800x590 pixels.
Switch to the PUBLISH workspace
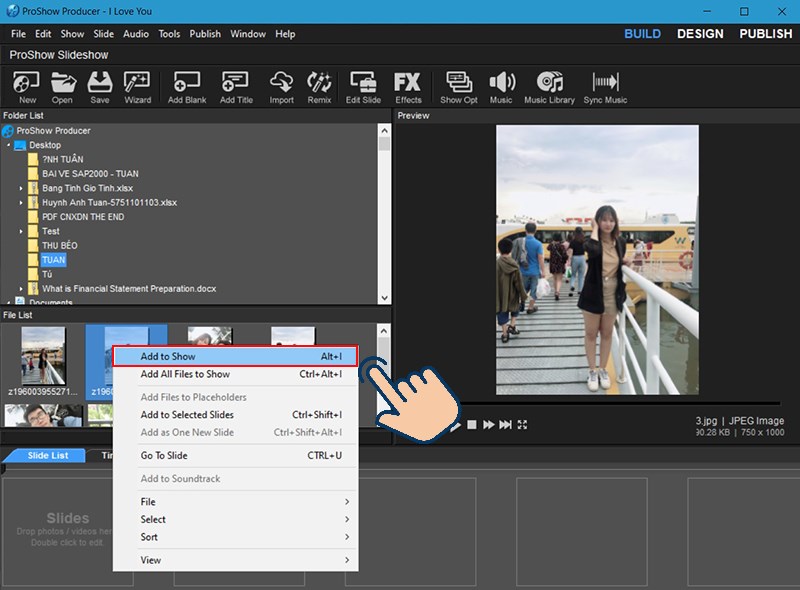pos(765,34)
